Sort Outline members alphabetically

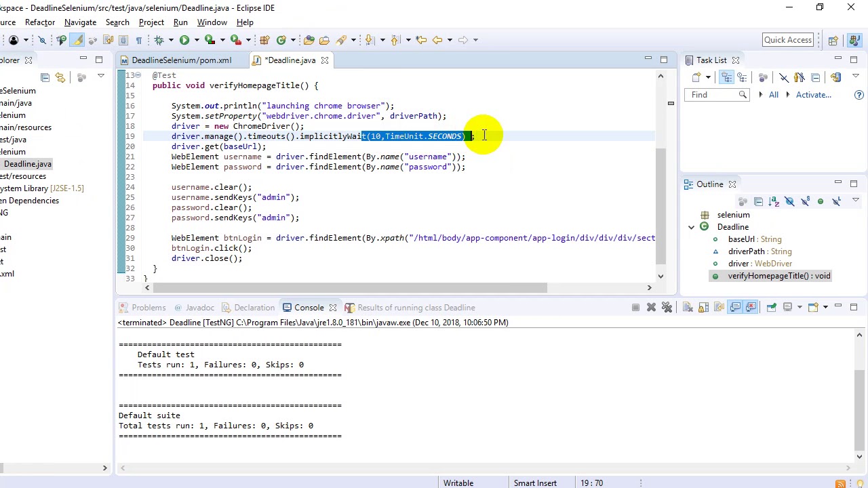(x=774, y=201)
